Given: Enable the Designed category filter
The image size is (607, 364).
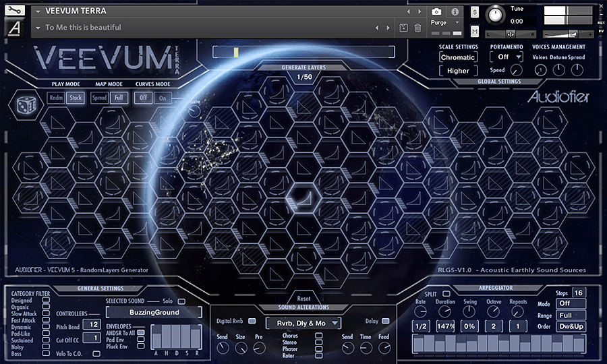Looking at the screenshot, I should click(46, 300).
